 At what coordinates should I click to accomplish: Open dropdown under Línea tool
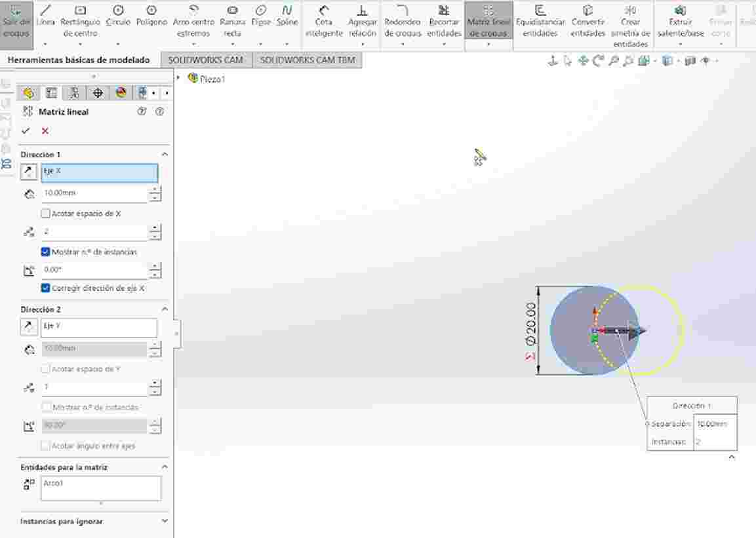tap(45, 44)
